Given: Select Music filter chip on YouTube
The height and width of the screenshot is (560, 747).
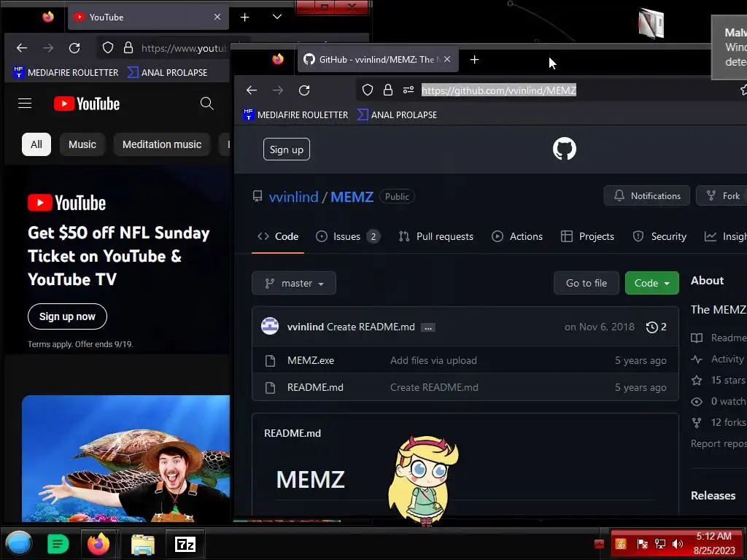Looking at the screenshot, I should point(82,144).
